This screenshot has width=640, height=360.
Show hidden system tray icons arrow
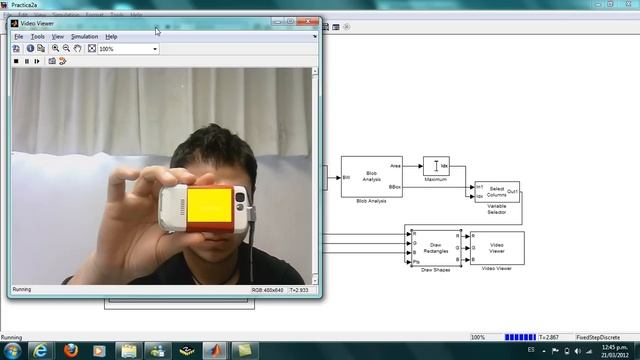click(544, 351)
